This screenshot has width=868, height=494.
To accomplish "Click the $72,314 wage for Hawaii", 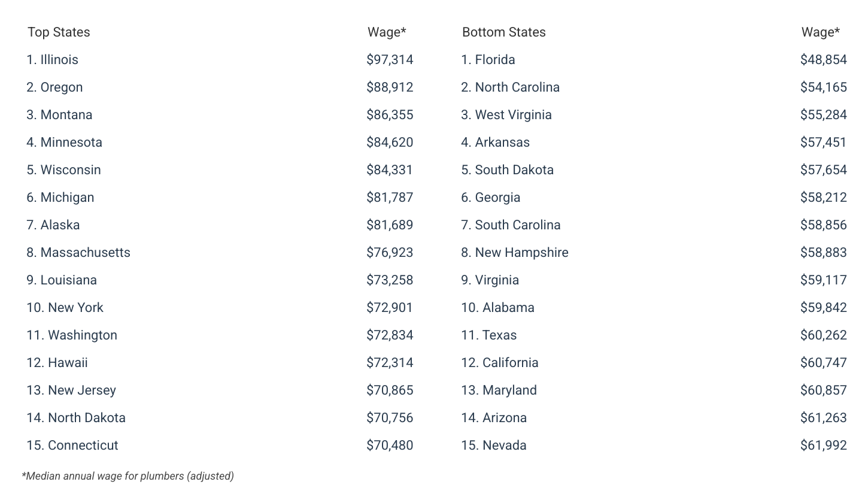I will pyautogui.click(x=390, y=363).
